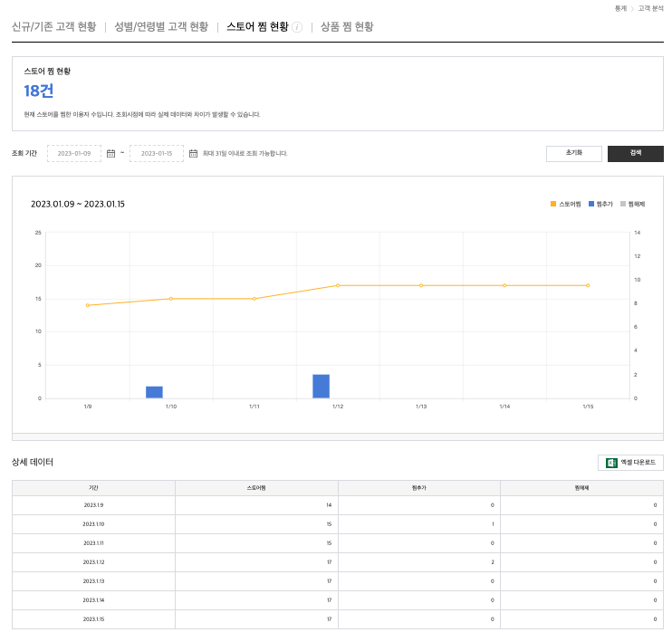The height and width of the screenshot is (642, 672).
Task: Open the end date calendar icon
Action: 193,154
